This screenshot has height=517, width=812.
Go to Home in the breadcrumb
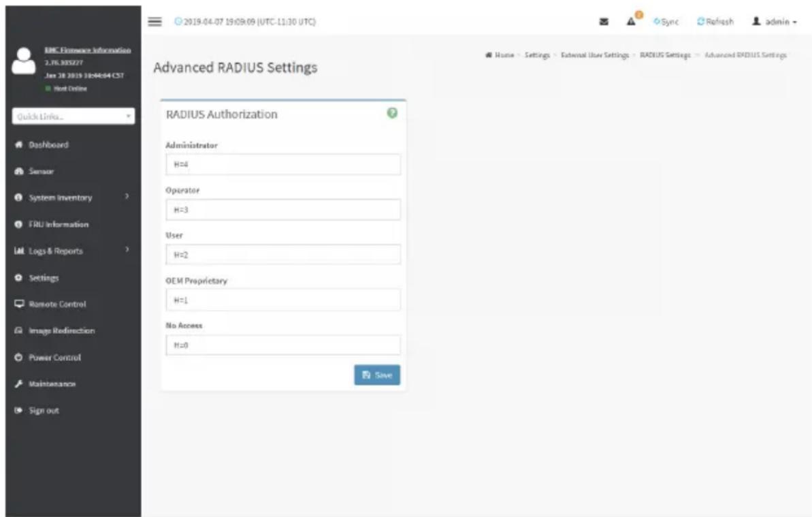point(500,55)
